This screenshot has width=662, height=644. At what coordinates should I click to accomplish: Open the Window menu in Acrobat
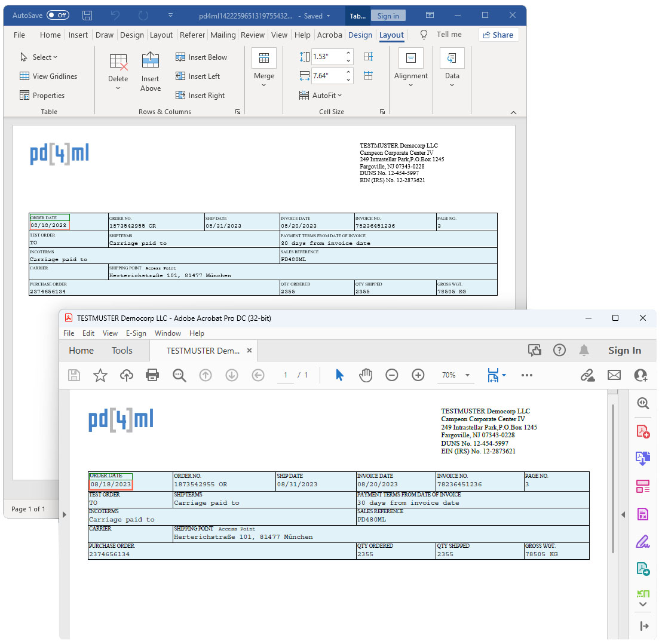[168, 333]
